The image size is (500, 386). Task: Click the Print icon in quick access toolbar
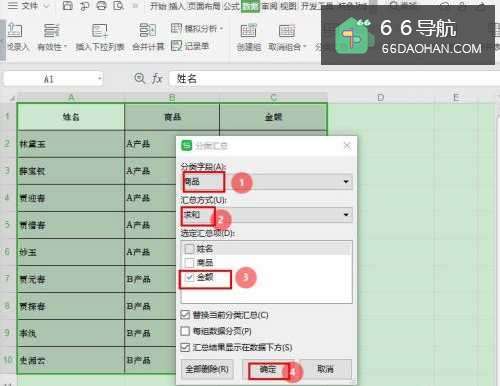102,6
